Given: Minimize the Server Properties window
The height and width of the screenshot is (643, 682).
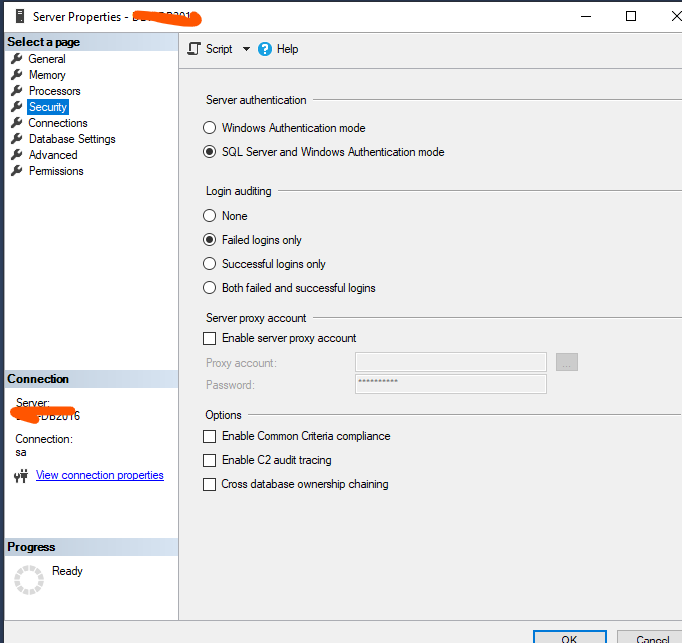Looking at the screenshot, I should [x=586, y=17].
